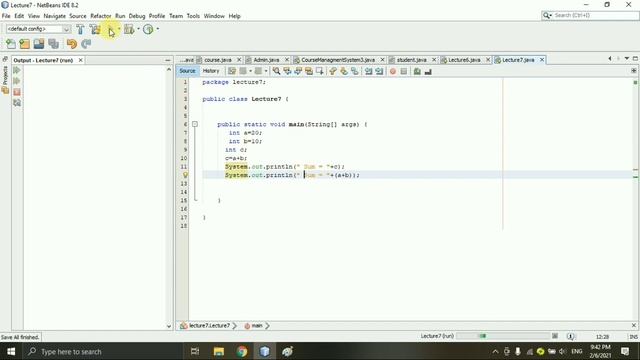Screen dimensions: 640x360
Task: Click the Comment icon in the editor toolbar
Action: click(x=417, y=71)
